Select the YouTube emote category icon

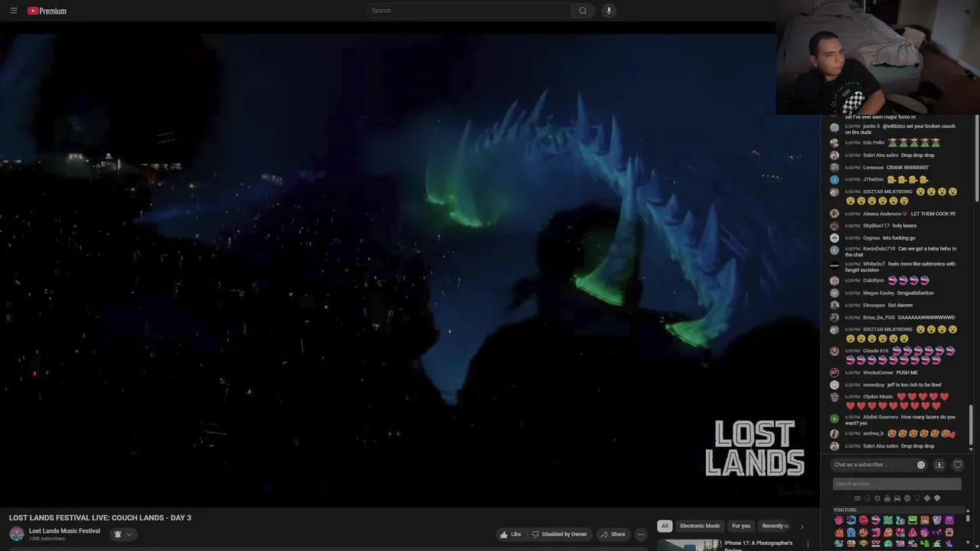(857, 498)
